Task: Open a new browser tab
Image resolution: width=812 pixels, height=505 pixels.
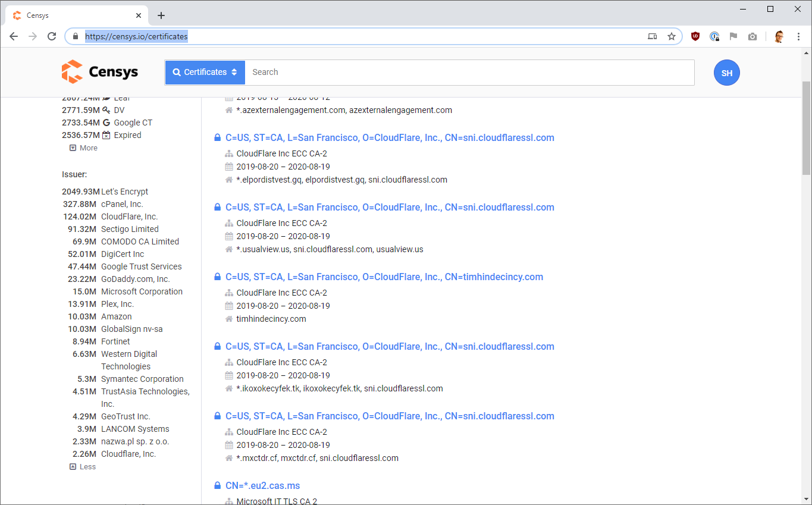Action: 161,15
